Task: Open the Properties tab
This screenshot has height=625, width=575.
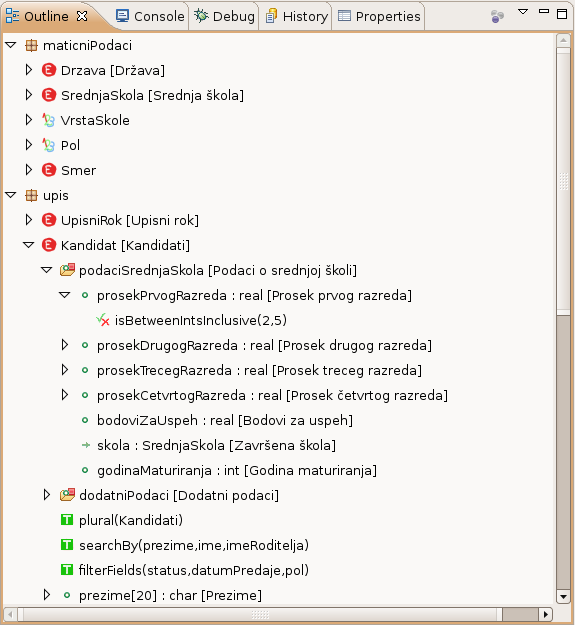Action: point(379,16)
